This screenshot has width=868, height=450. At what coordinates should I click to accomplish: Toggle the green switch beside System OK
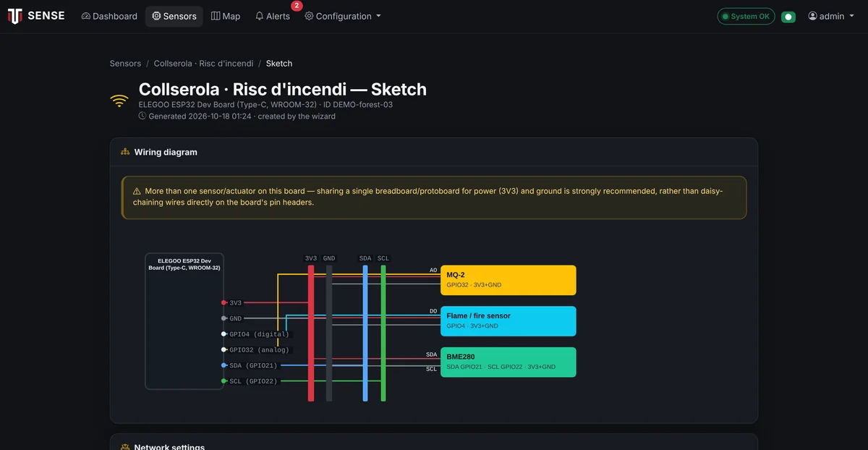point(788,17)
